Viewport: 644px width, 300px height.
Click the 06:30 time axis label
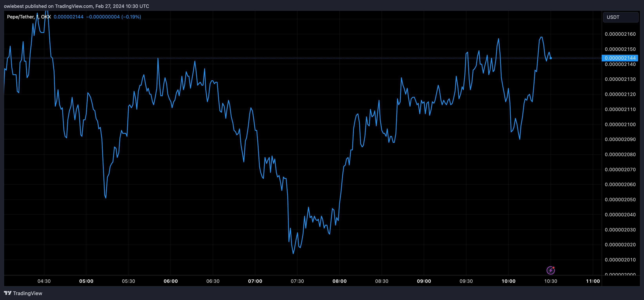coord(213,281)
